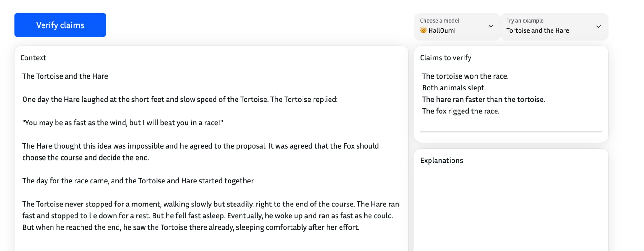Click the chevron beside Tortoise and the Hare
644x251 pixels.
(598, 26)
